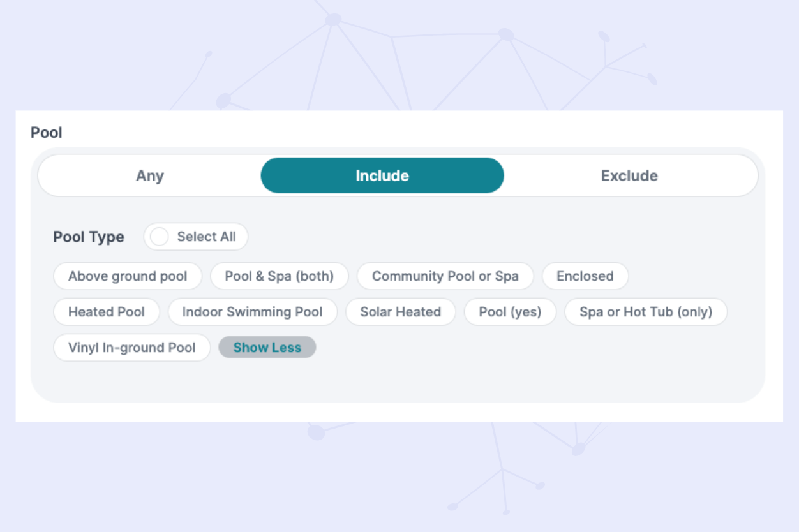
Task: Toggle the Vinyl In-ground Pool chip
Action: click(x=131, y=348)
